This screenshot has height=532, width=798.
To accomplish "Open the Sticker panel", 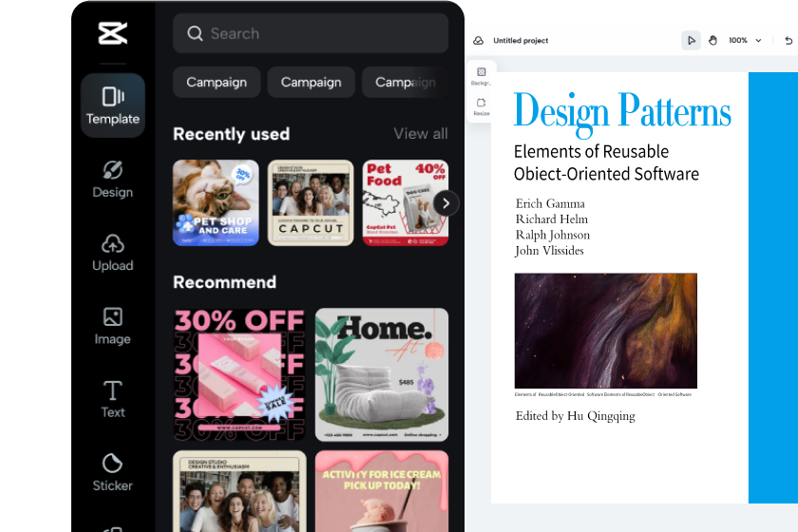I will (x=112, y=472).
